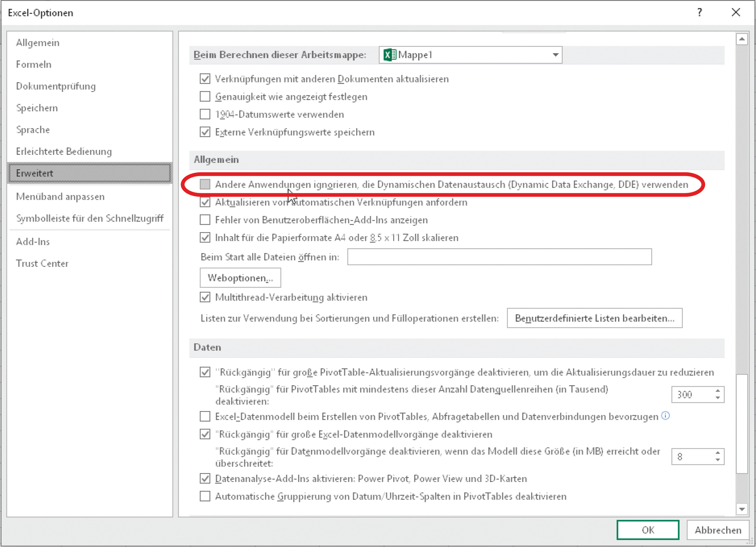
Task: Select the Formeln category
Action: (34, 64)
